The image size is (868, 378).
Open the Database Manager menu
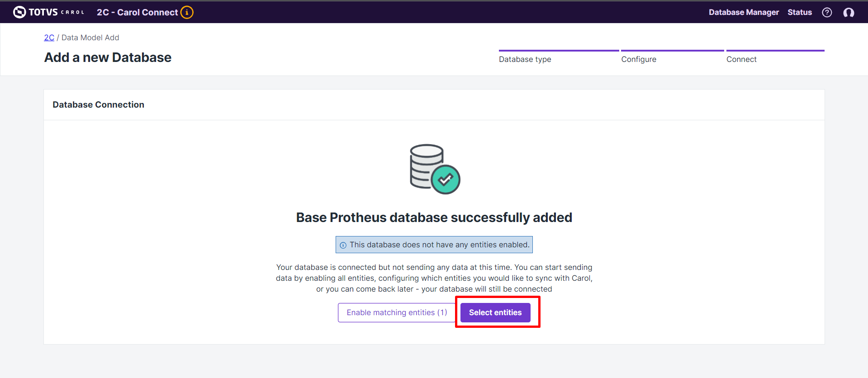744,12
